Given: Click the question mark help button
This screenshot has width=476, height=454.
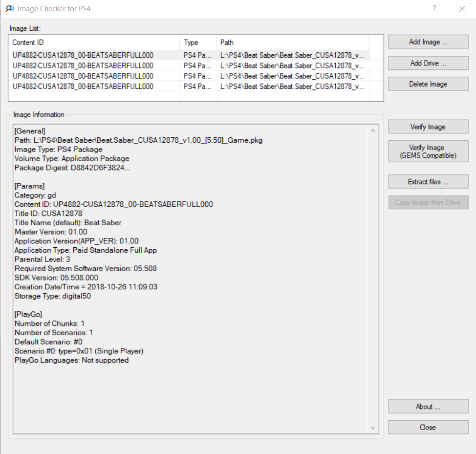Looking at the screenshot, I should (x=434, y=9).
